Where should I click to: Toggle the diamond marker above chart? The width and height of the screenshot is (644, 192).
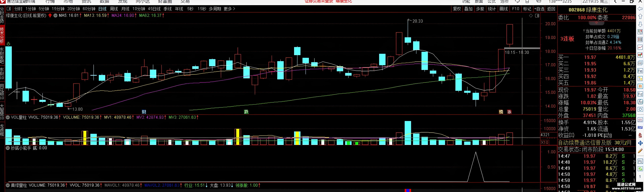[531, 15]
